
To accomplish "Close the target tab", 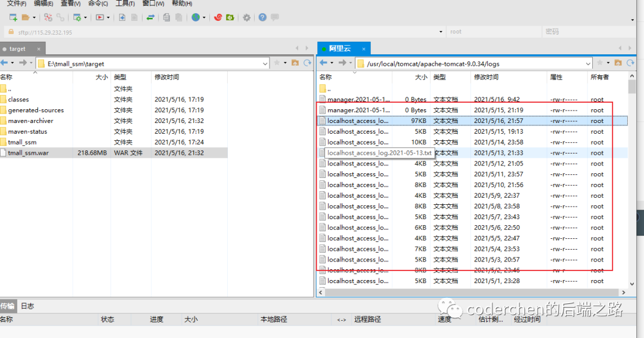I will point(39,49).
